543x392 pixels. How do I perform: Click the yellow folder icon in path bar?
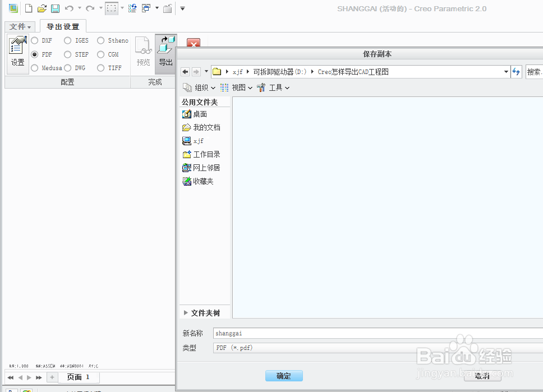tap(217, 72)
